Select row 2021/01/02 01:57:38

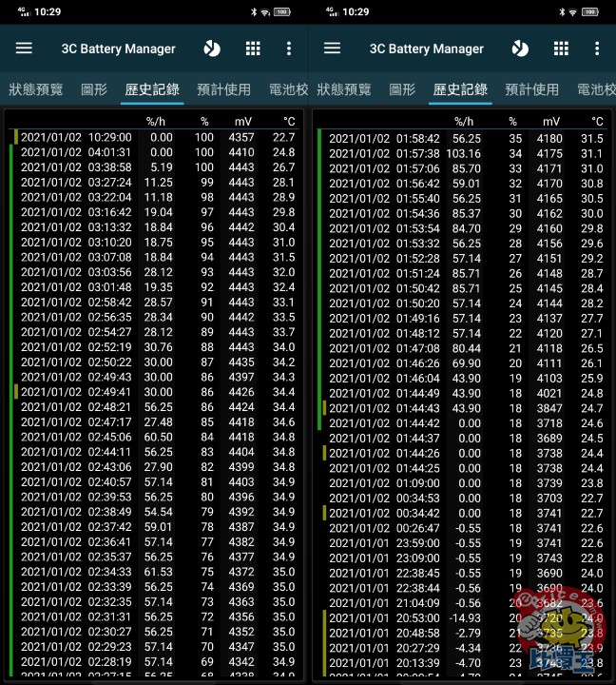(463, 153)
